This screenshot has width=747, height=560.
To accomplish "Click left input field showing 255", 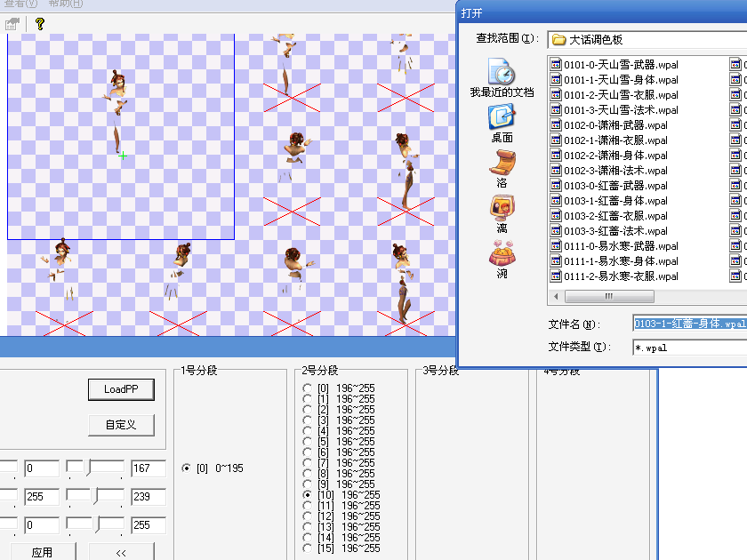I will click(42, 497).
